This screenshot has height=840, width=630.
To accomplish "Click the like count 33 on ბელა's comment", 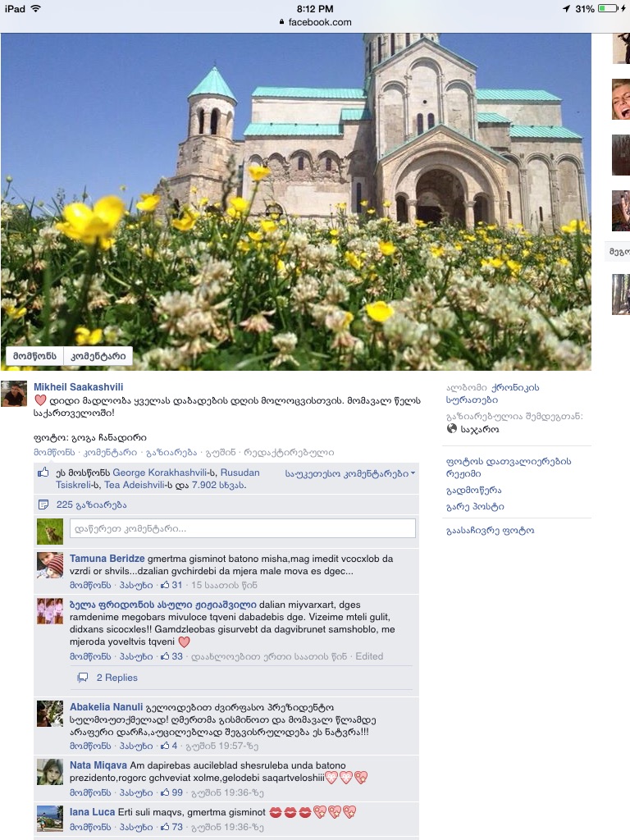I will [x=172, y=656].
